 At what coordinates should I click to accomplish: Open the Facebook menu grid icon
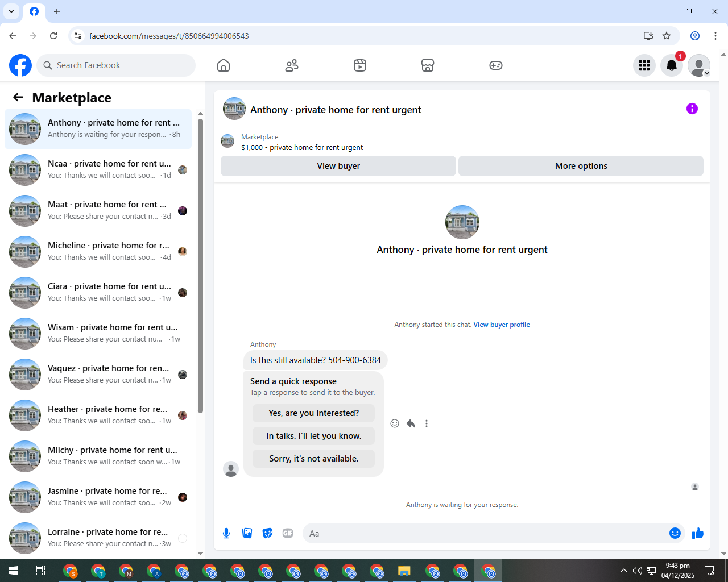click(x=644, y=65)
